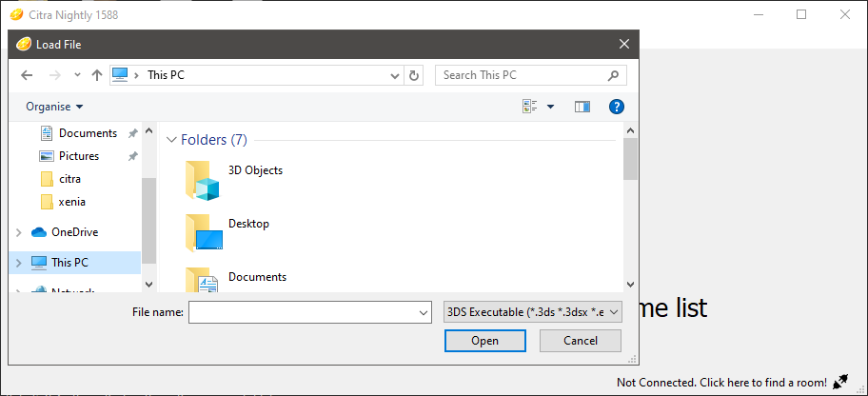Expand the This PC tree node
This screenshot has width=868, height=396.
pyautogui.click(x=19, y=263)
